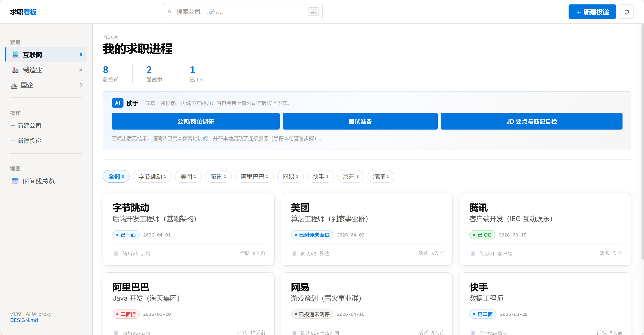Filter by 快手 chip
The image size is (644, 335).
coord(321,177)
